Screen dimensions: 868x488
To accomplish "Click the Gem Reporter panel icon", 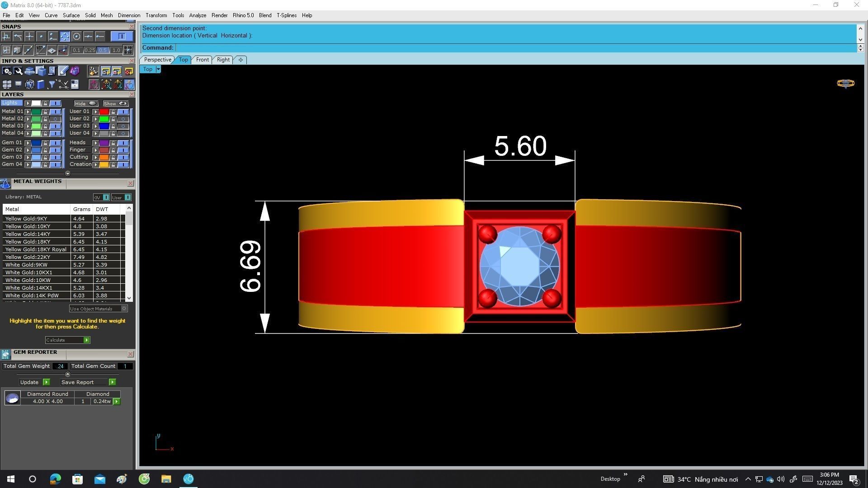I will pyautogui.click(x=5, y=355).
